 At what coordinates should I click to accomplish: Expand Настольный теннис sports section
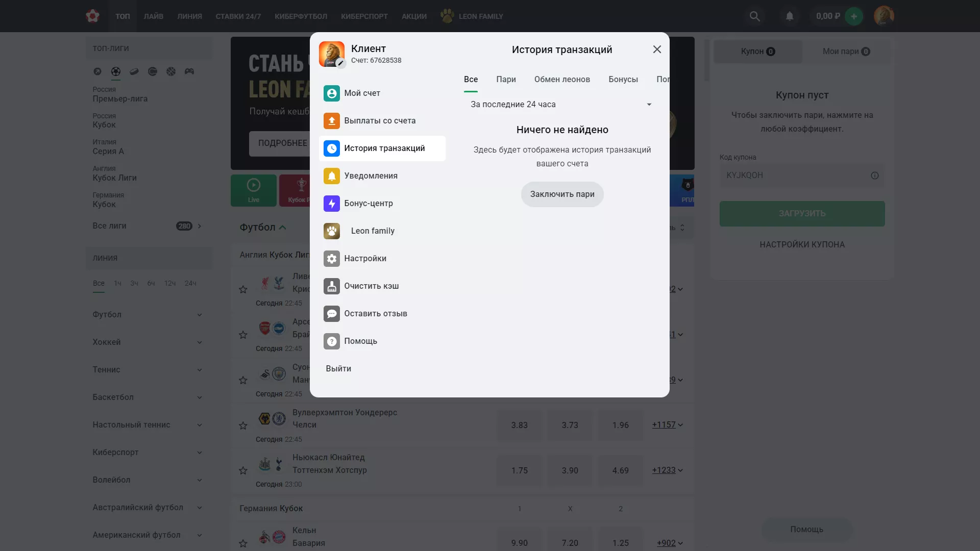click(x=148, y=425)
